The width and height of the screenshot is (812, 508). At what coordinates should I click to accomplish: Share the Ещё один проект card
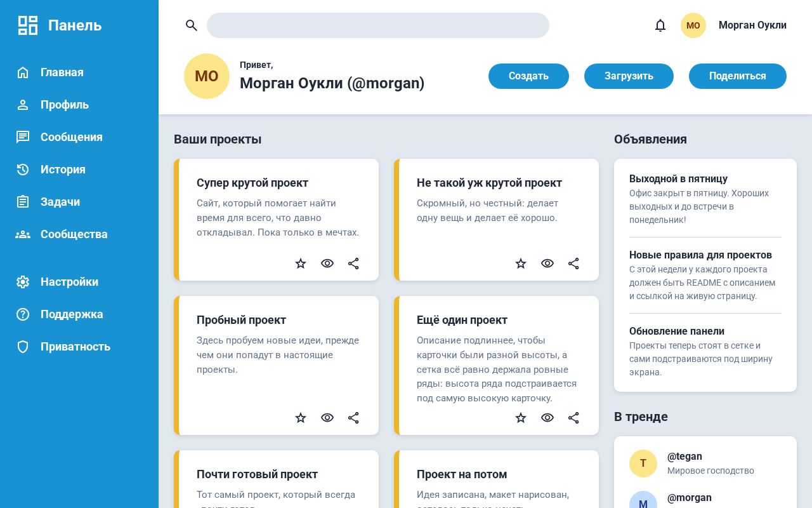[573, 418]
